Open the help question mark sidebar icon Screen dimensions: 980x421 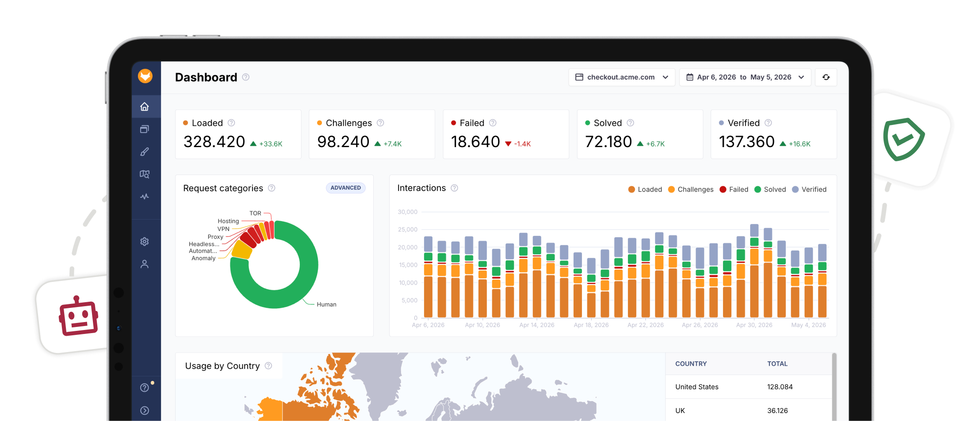145,387
